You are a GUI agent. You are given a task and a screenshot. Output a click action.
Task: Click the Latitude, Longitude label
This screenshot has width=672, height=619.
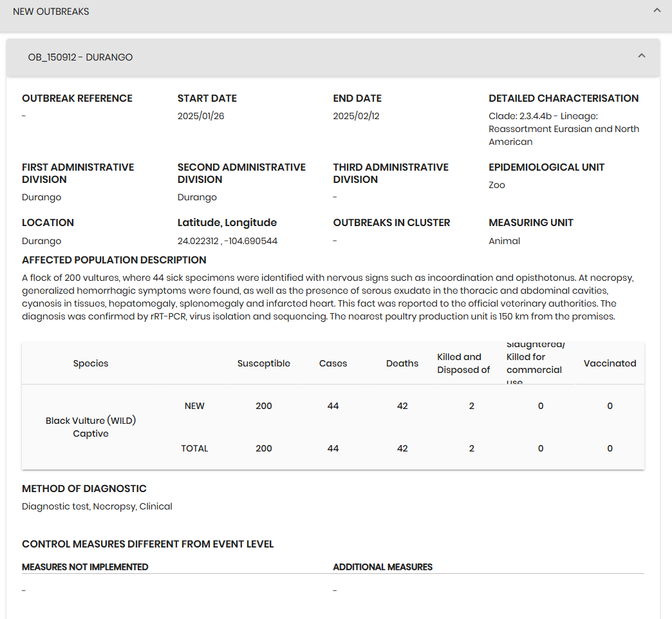point(227,223)
